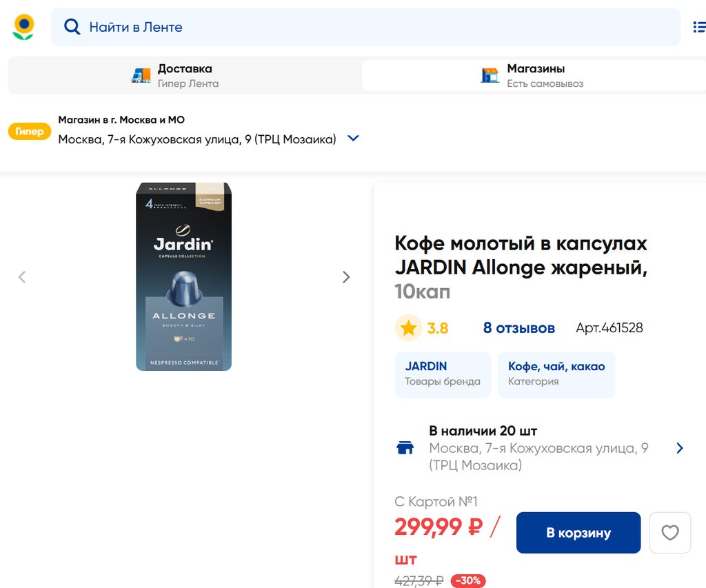706x588 pixels.
Task: Switch to the Магазины tab
Action: point(534,75)
